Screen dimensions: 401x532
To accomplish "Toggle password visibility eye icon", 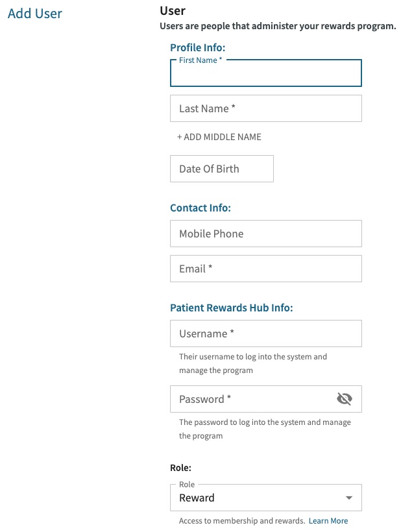I will coord(345,399).
